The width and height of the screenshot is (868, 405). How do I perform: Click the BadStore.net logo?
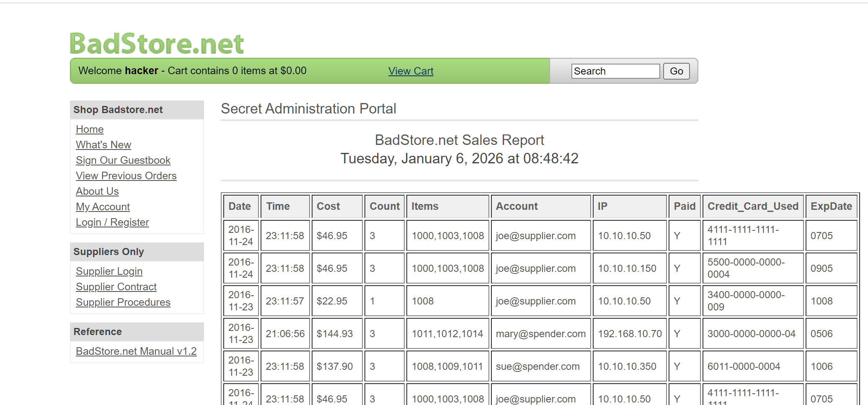[157, 44]
